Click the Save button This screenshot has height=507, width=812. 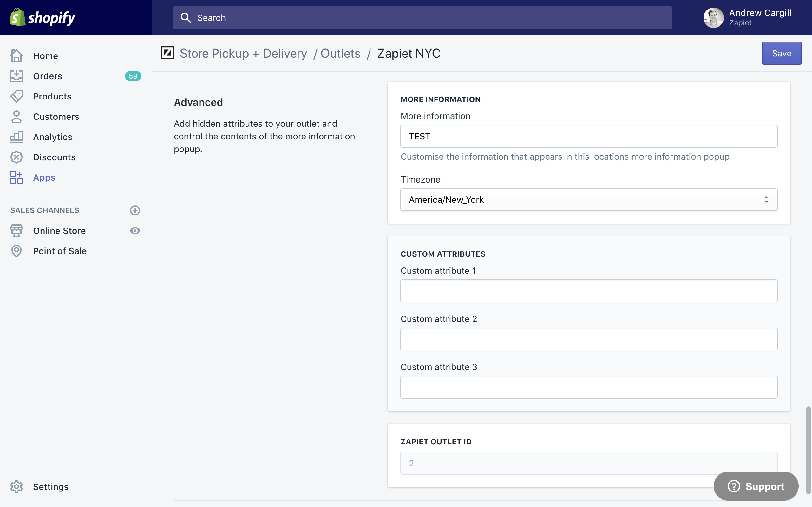pos(781,53)
